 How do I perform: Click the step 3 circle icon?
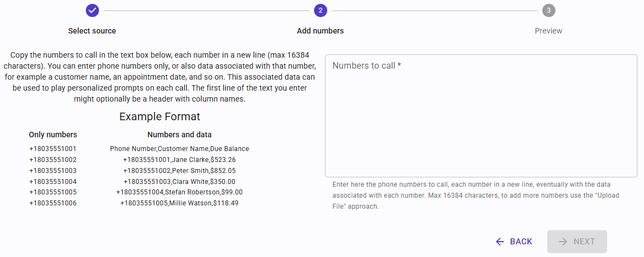pyautogui.click(x=548, y=10)
